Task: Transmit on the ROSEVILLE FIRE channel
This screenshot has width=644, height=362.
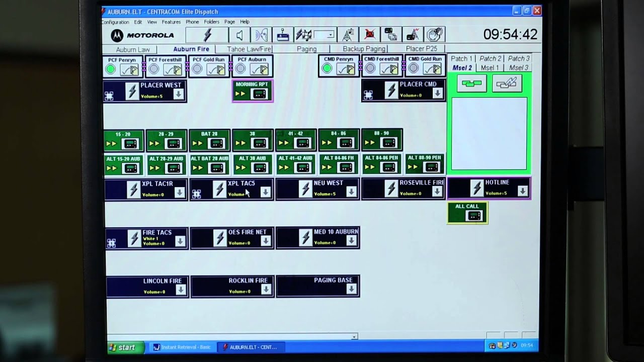Action: tap(391, 189)
